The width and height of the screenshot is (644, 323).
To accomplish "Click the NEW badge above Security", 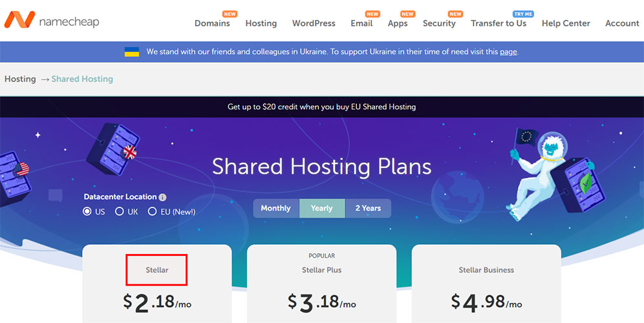I will (455, 14).
